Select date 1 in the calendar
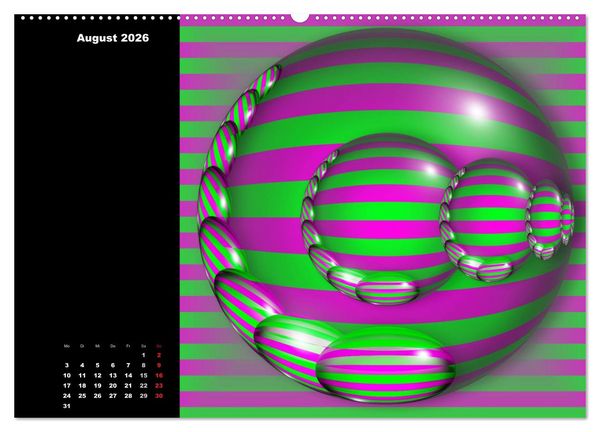The width and height of the screenshot is (600, 432). (143, 355)
